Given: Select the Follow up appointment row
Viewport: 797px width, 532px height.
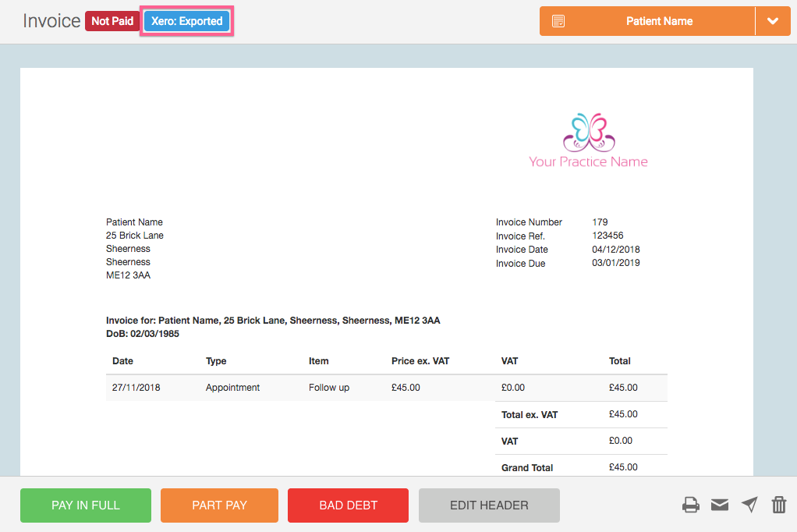Looking at the screenshot, I should pyautogui.click(x=328, y=388).
